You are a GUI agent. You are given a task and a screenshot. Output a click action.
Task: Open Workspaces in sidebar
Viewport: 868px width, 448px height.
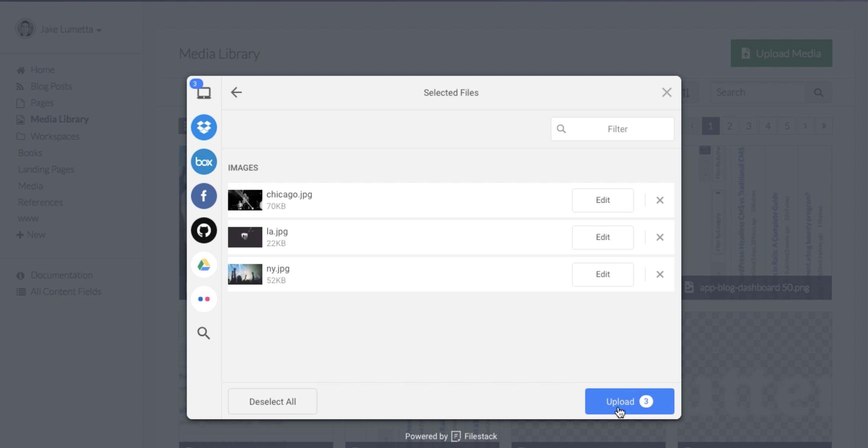click(55, 137)
